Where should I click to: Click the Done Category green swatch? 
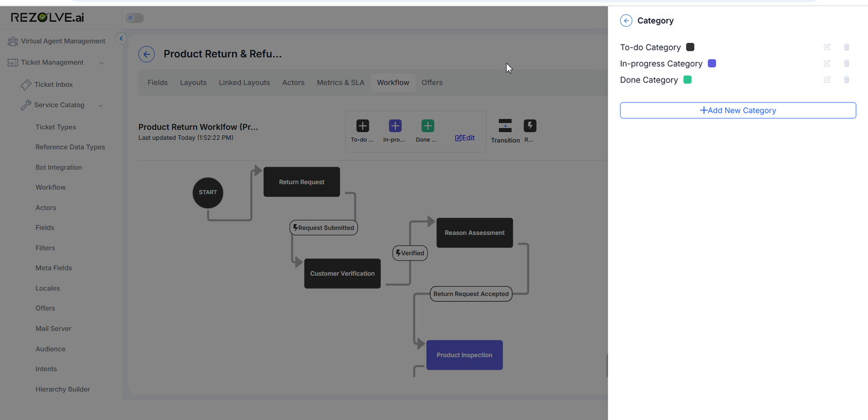click(687, 80)
